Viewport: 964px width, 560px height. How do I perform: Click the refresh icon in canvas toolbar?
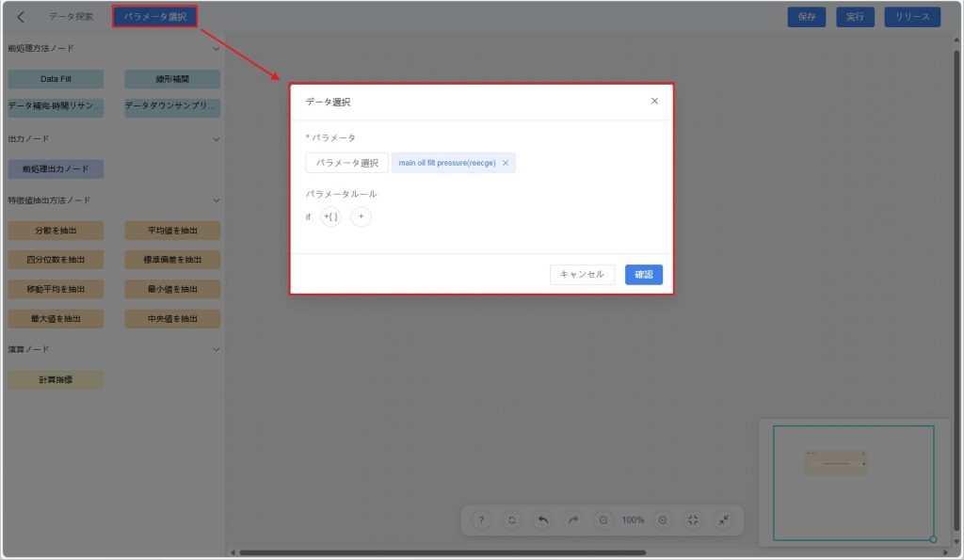pos(511,520)
